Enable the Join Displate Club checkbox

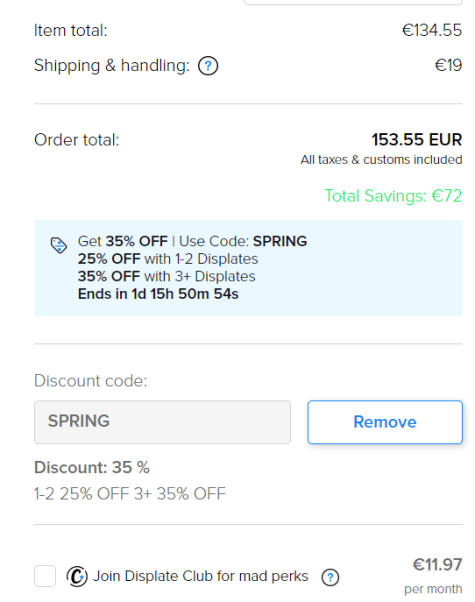click(x=45, y=576)
